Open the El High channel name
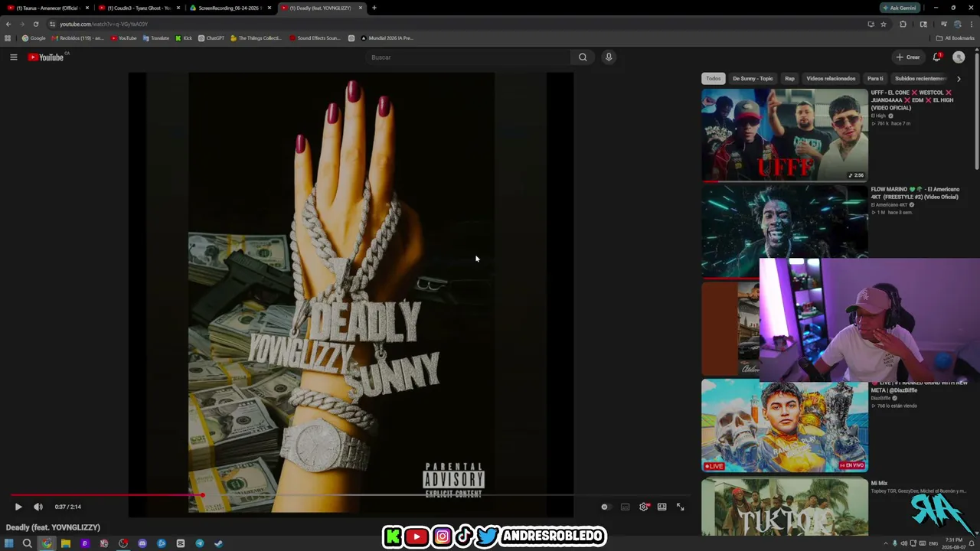Image resolution: width=980 pixels, height=551 pixels. click(x=878, y=116)
